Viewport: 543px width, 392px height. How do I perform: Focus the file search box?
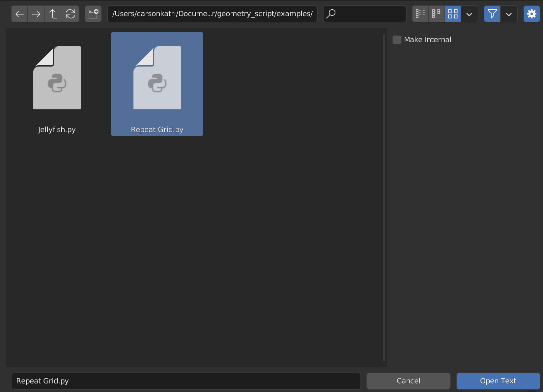coord(369,14)
